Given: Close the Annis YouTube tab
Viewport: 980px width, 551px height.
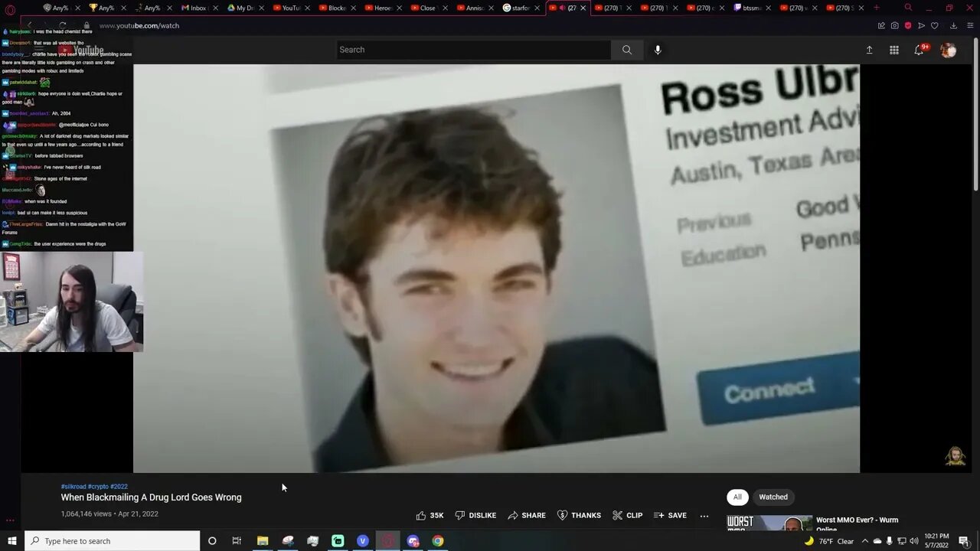Looking at the screenshot, I should click(491, 8).
